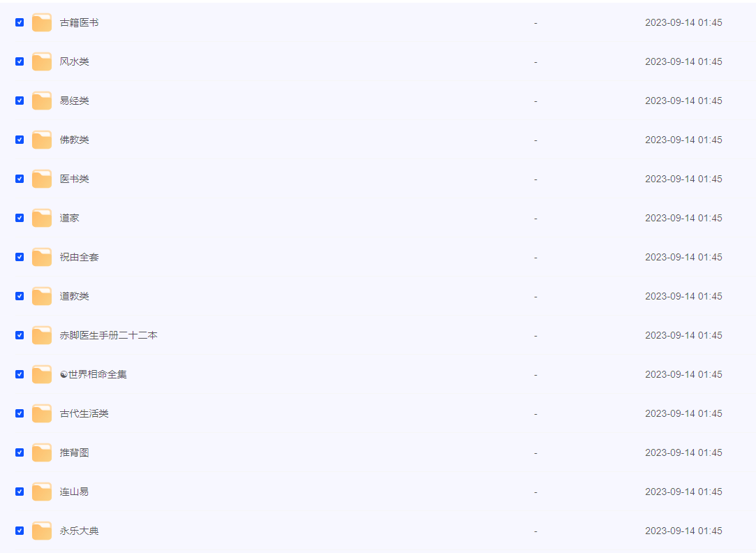Deselect the checkbox for 道家
Viewport: 756px width, 553px height.
[20, 218]
